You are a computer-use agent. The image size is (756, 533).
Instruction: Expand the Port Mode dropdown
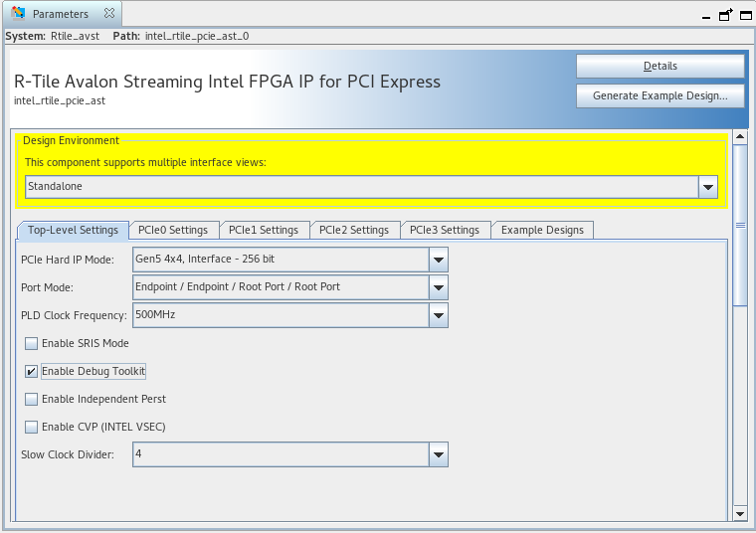(x=439, y=288)
